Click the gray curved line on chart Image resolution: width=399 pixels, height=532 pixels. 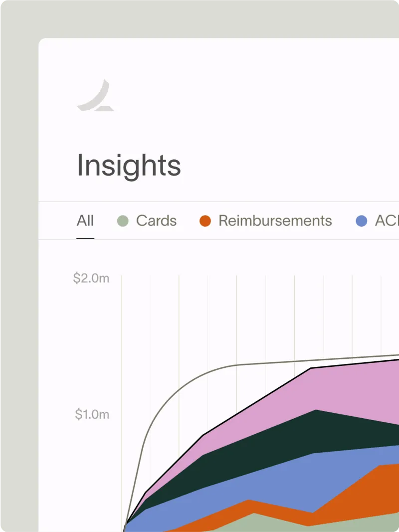pyautogui.click(x=165, y=399)
